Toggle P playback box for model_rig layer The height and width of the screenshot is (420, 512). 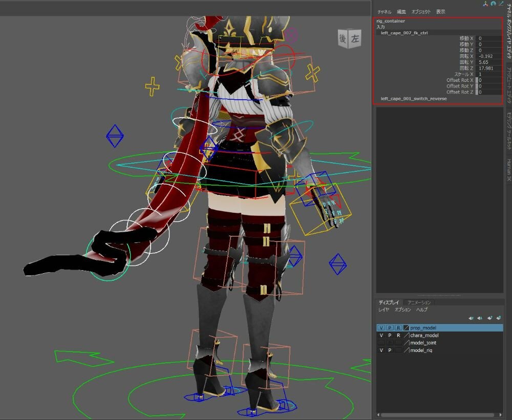click(x=390, y=350)
